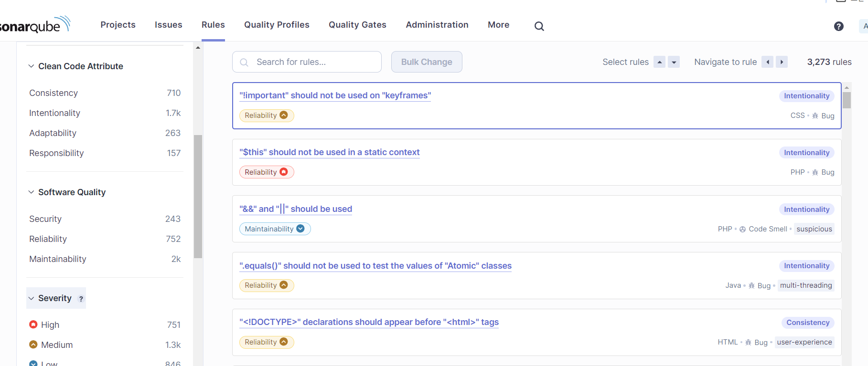This screenshot has height=366, width=868.
Task: Click the Severity help tooltip icon
Action: point(81,299)
